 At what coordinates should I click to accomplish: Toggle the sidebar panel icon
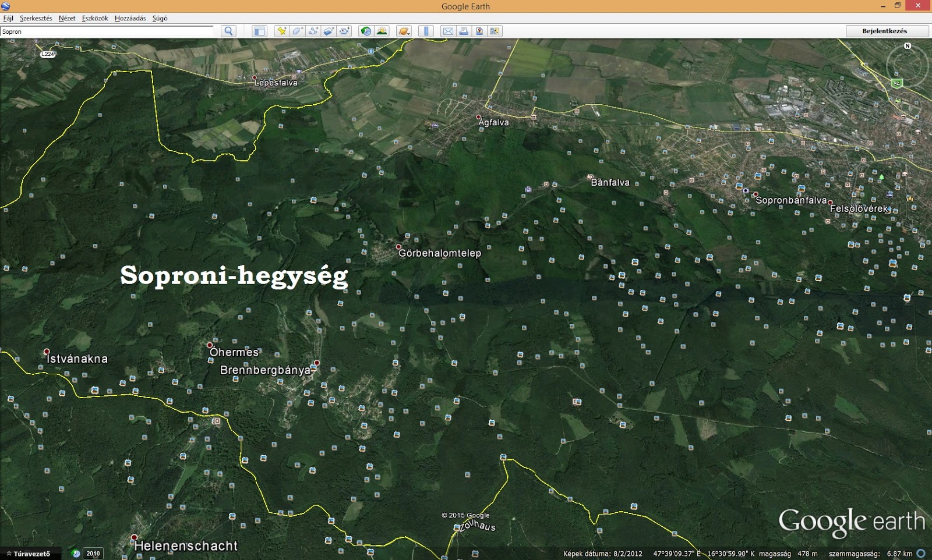[x=259, y=31]
